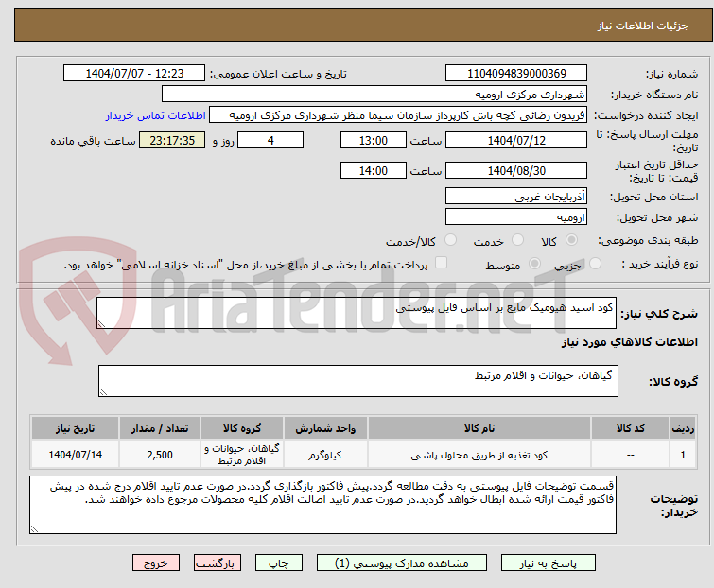Click the شماره نیاز number field
Viewport: 714px width, 588px height.
(516, 74)
